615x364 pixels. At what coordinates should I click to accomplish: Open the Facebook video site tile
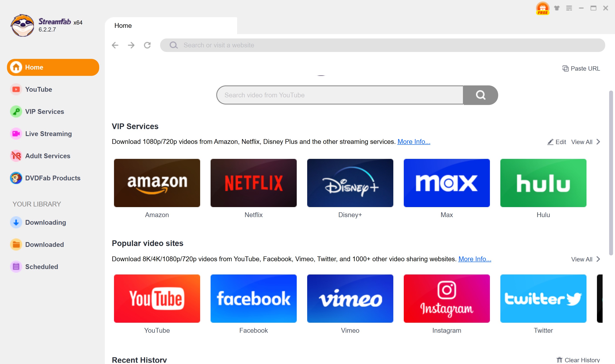253,299
